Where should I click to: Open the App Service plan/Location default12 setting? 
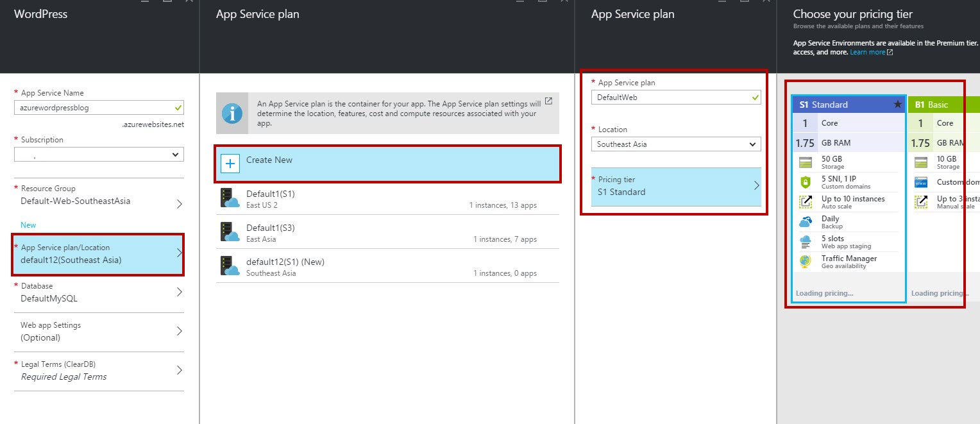[x=99, y=254]
